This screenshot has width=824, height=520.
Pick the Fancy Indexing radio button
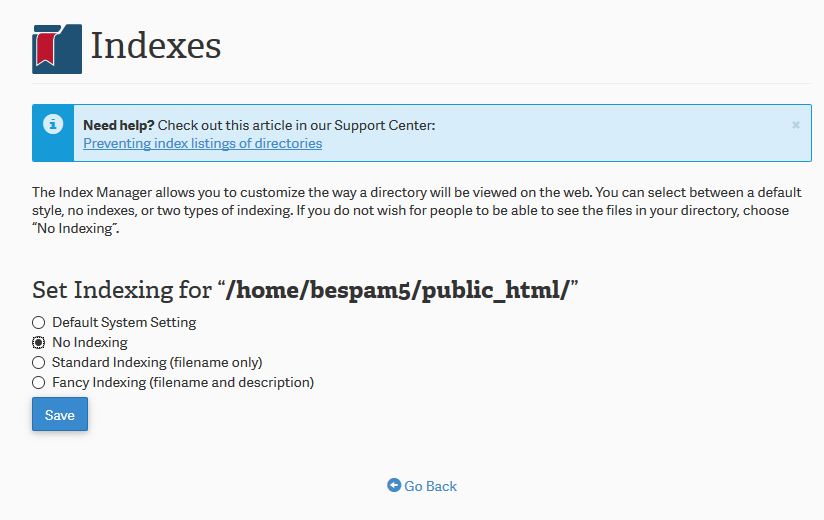point(39,382)
